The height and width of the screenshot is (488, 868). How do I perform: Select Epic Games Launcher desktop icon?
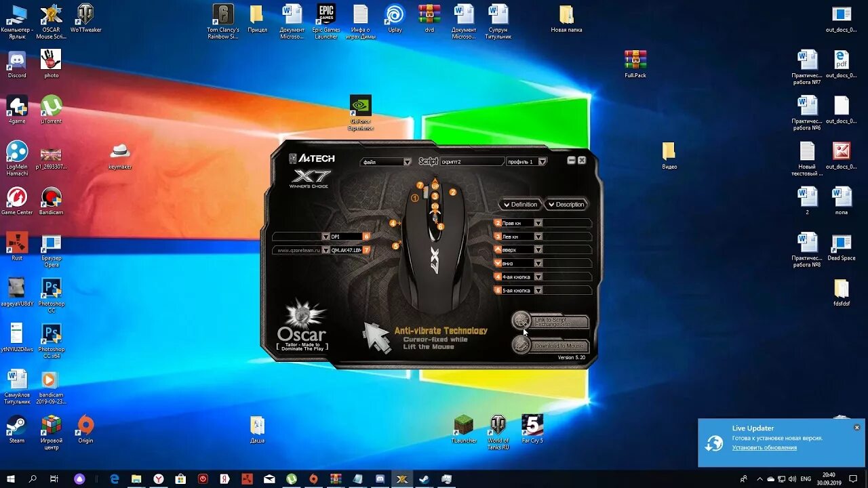326,22
